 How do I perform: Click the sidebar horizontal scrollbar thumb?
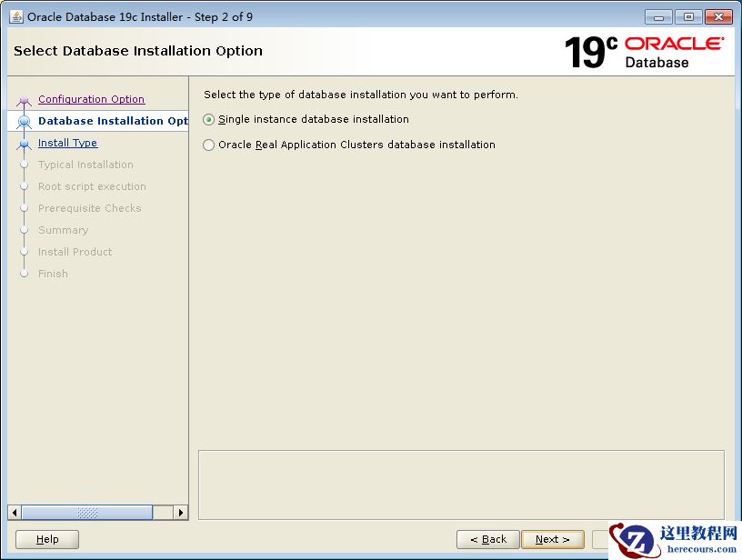coord(87,513)
